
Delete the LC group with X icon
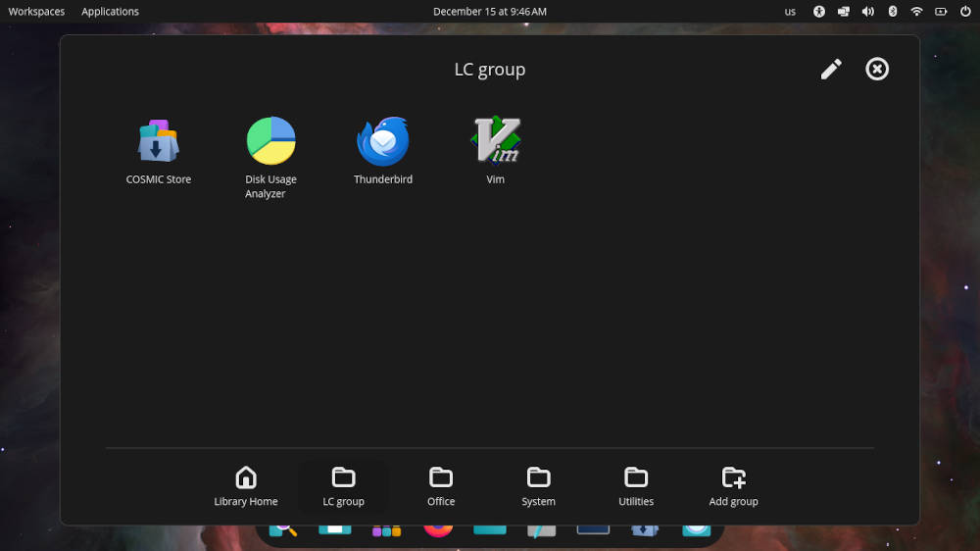[x=877, y=69]
